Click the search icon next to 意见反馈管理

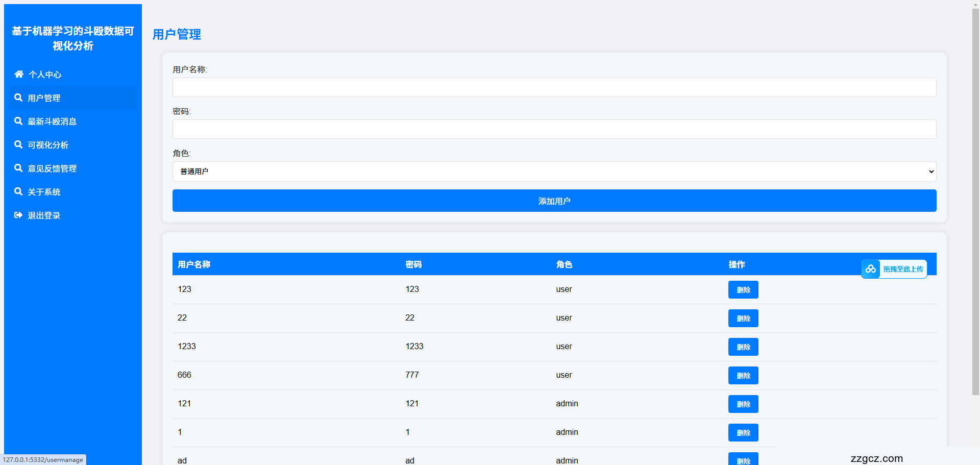pyautogui.click(x=18, y=168)
